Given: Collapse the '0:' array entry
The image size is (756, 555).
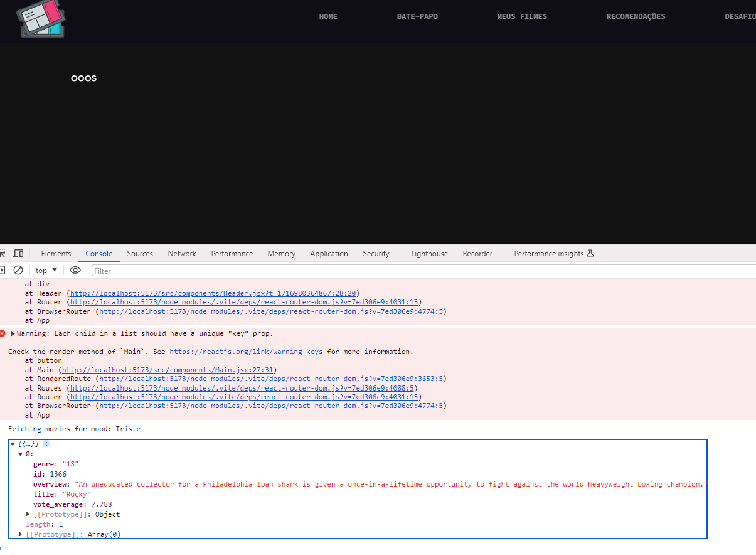Looking at the screenshot, I should [21, 454].
